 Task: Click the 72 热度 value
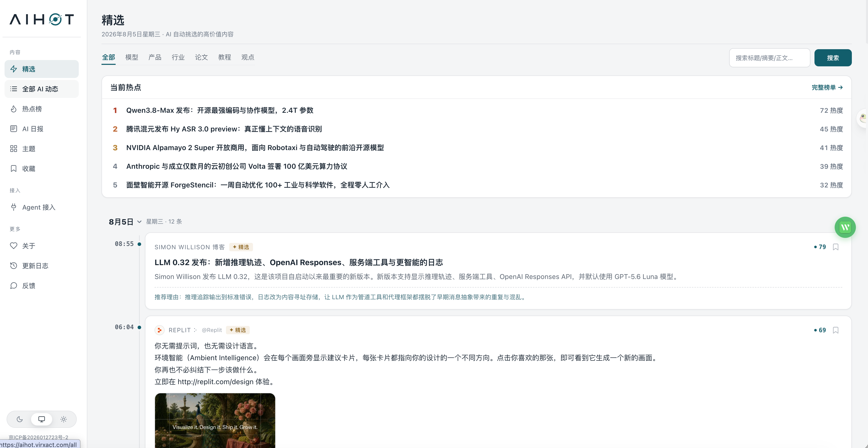[x=831, y=110]
